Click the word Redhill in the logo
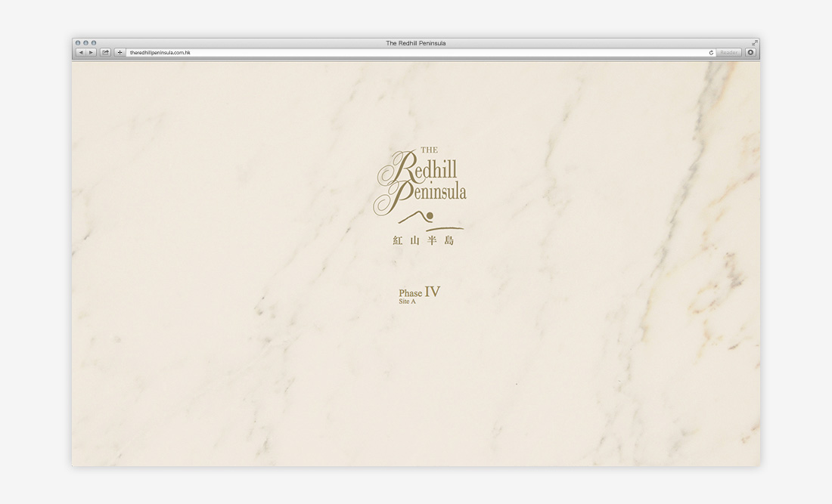 [x=433, y=169]
